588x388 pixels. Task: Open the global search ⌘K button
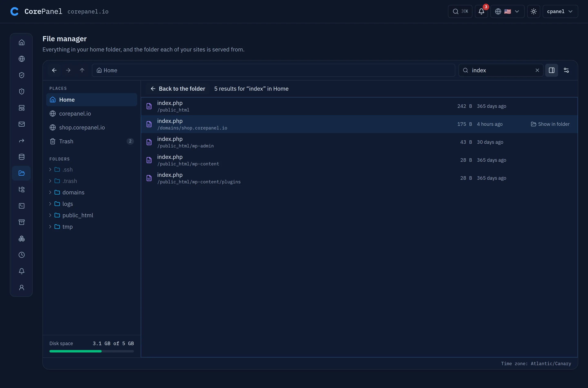tap(460, 11)
